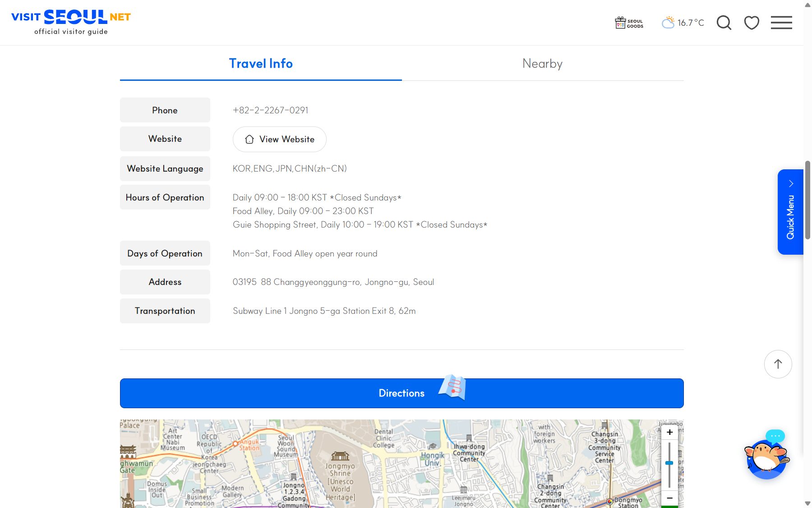Screen dimensions: 812x508
Task: Click the page vertical scrollbar thumb
Action: [x=807, y=200]
